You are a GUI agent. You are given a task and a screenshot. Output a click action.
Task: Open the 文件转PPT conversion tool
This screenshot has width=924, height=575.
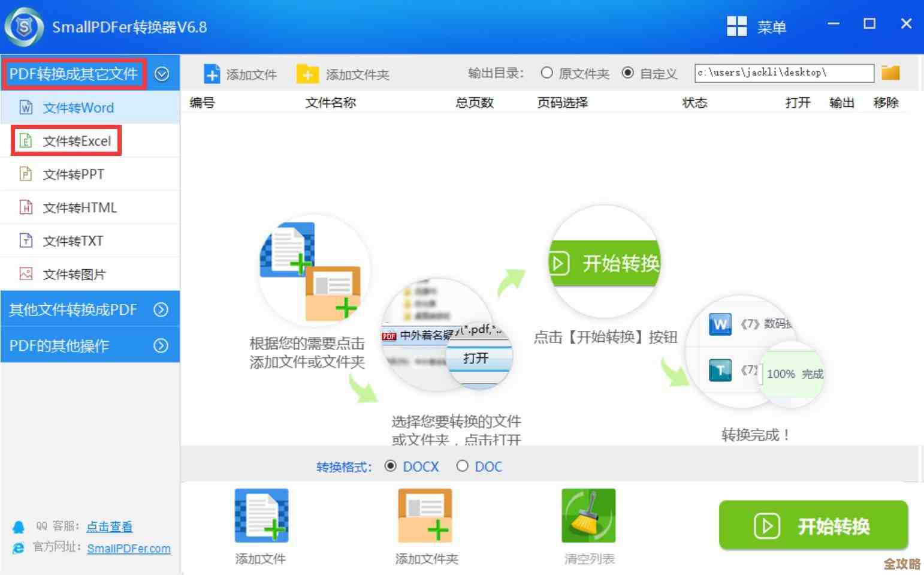pyautogui.click(x=75, y=174)
